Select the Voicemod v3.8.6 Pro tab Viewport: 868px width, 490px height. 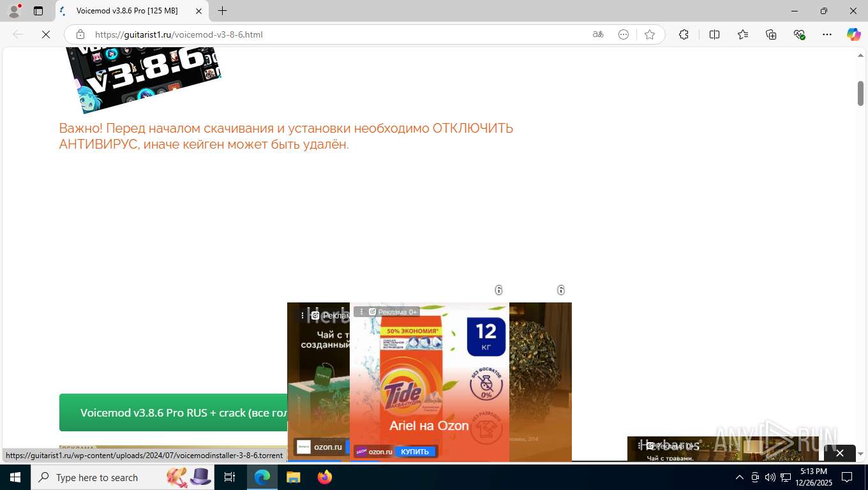click(x=132, y=11)
